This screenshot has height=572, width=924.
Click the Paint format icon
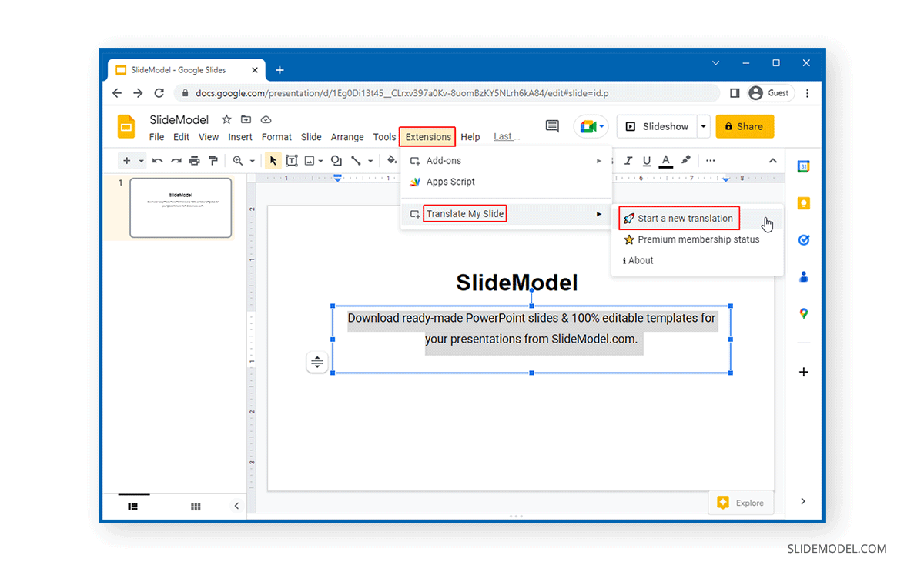[x=213, y=161]
